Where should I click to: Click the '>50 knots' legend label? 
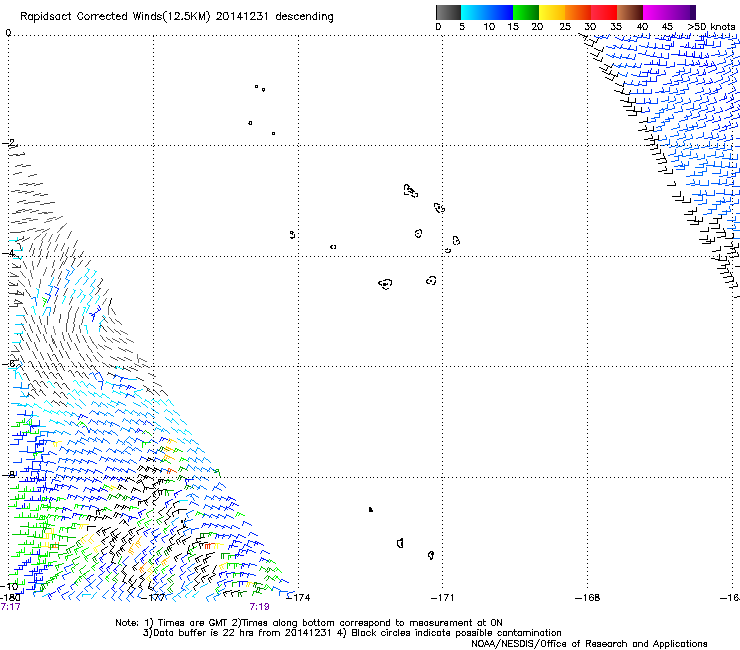pos(711,26)
